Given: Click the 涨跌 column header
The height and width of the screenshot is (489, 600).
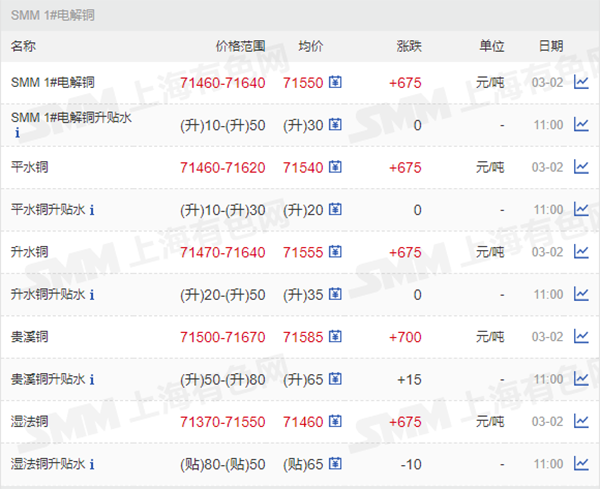Looking at the screenshot, I should pyautogui.click(x=409, y=46).
